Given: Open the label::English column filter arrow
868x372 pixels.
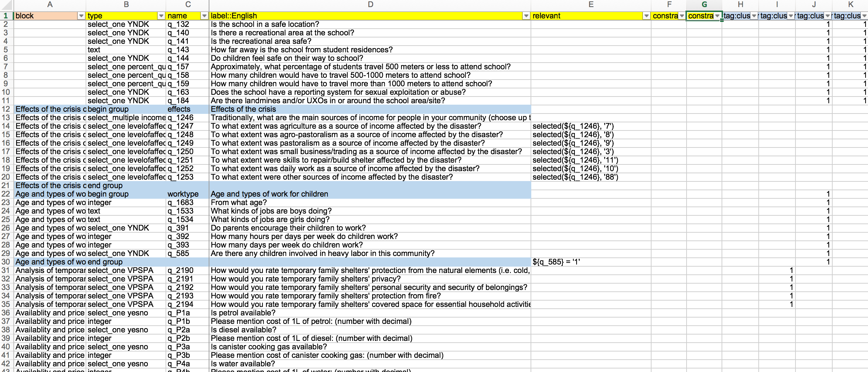Looking at the screenshot, I should [526, 16].
